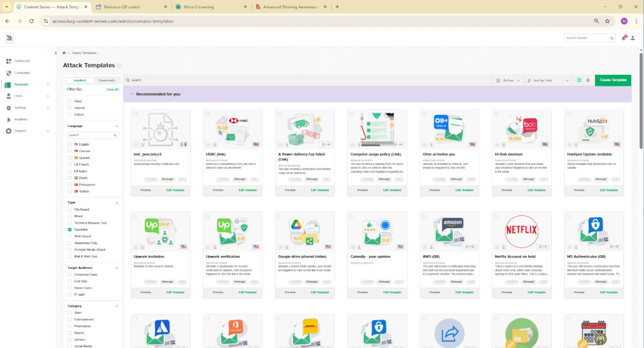Click the company logo in top-left header

coord(10,38)
